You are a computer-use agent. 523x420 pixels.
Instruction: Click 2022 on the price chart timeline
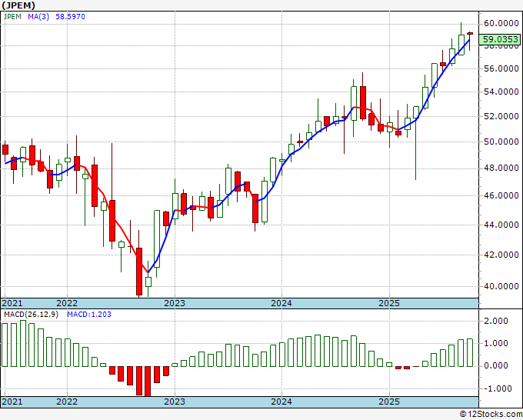67,303
